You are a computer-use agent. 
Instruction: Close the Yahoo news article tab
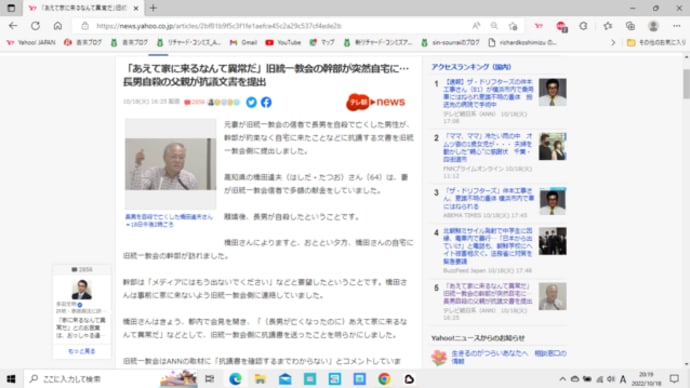136,8
